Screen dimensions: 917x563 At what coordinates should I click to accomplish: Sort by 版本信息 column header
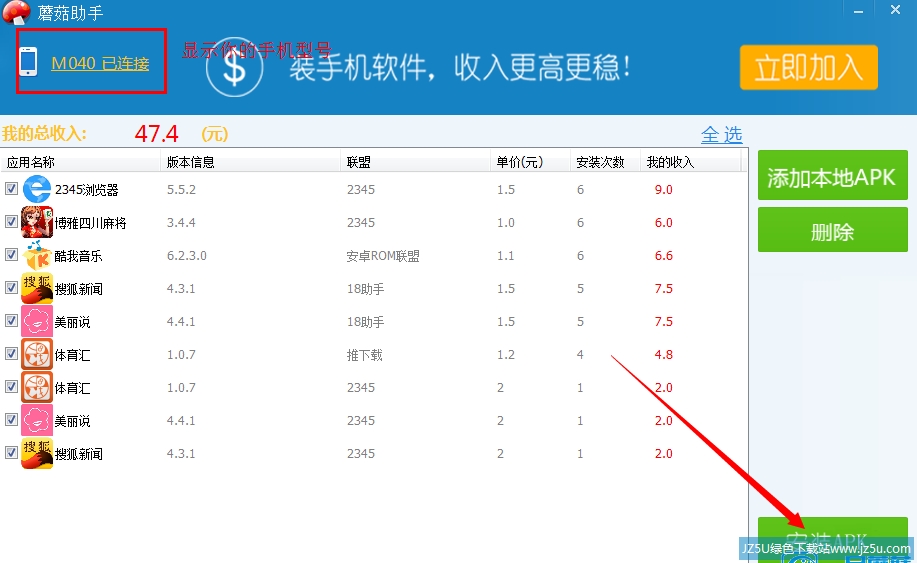click(250, 162)
